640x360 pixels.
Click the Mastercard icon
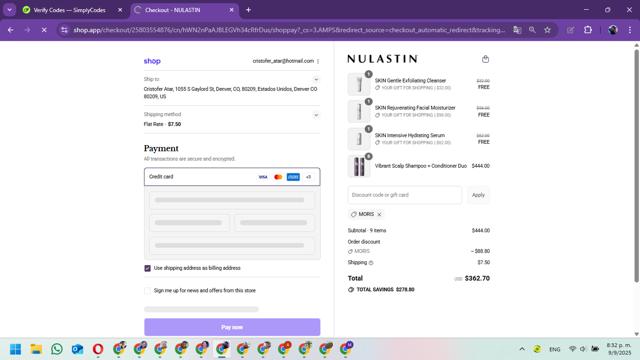(278, 177)
